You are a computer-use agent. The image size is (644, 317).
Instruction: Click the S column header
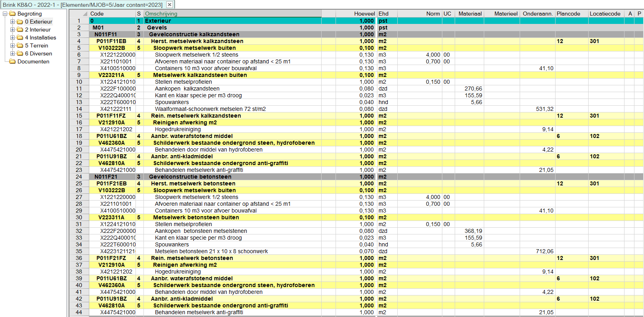point(139,14)
